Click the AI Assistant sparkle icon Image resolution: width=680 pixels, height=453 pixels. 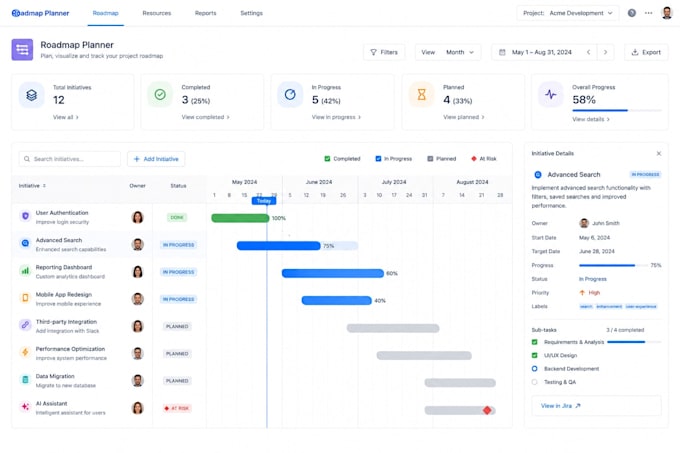25,407
